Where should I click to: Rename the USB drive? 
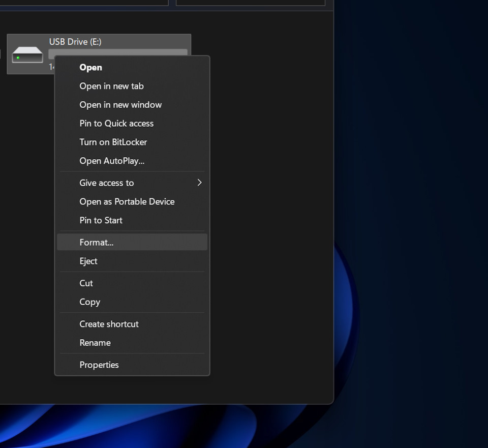[132, 342]
